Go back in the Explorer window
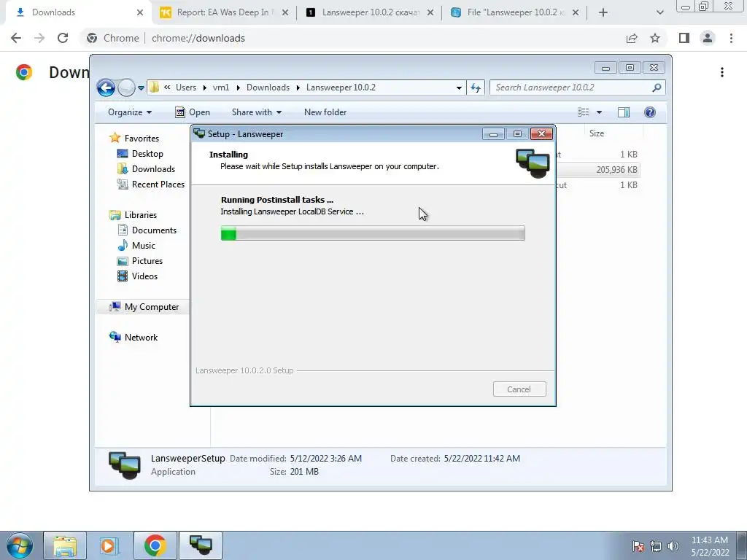This screenshot has width=747, height=560. tap(106, 87)
